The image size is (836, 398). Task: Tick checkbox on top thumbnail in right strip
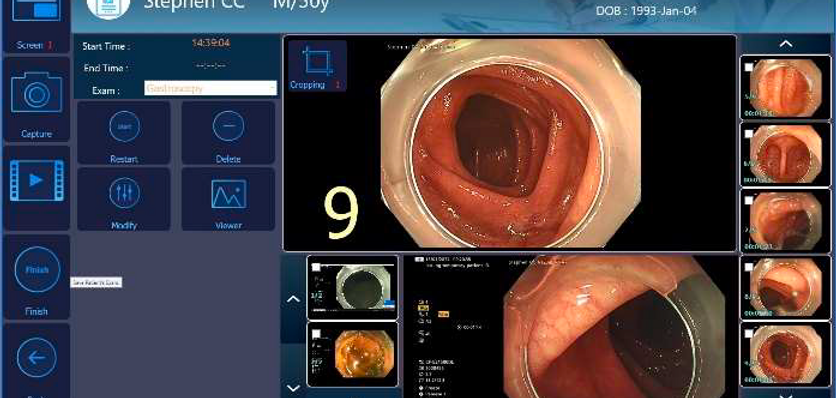(x=749, y=67)
